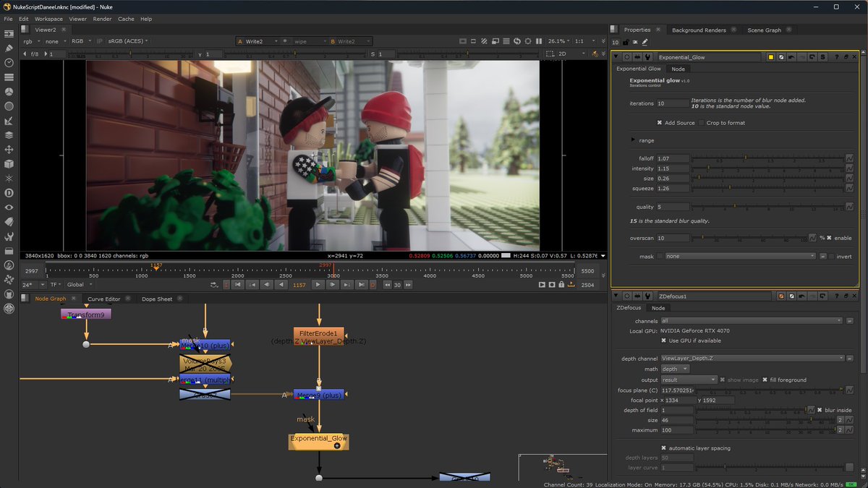Image resolution: width=868 pixels, height=488 pixels.
Task: Skip backward by 30 frames
Action: 386,285
